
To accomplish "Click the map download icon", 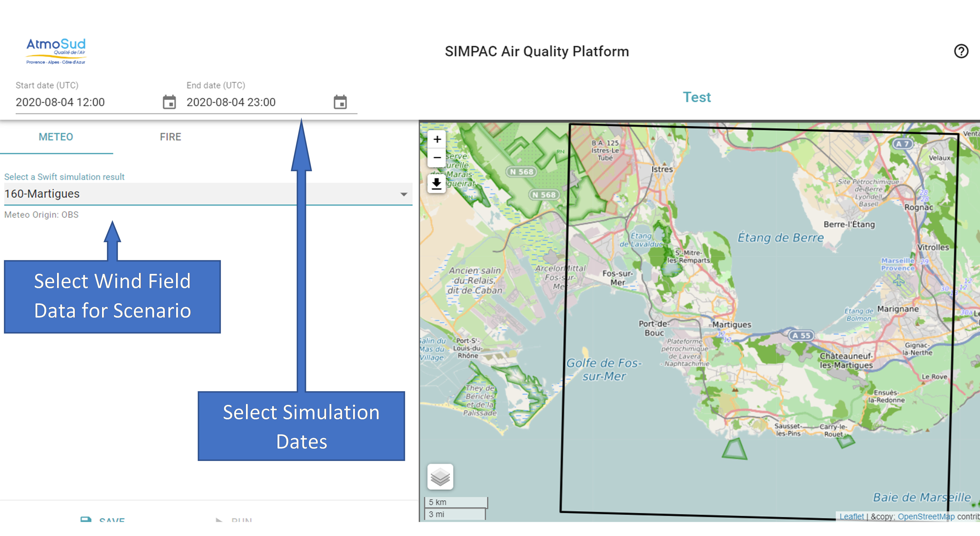I will point(436,184).
